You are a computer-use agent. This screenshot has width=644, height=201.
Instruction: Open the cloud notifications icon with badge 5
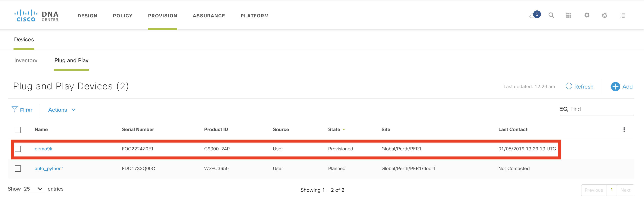click(535, 15)
